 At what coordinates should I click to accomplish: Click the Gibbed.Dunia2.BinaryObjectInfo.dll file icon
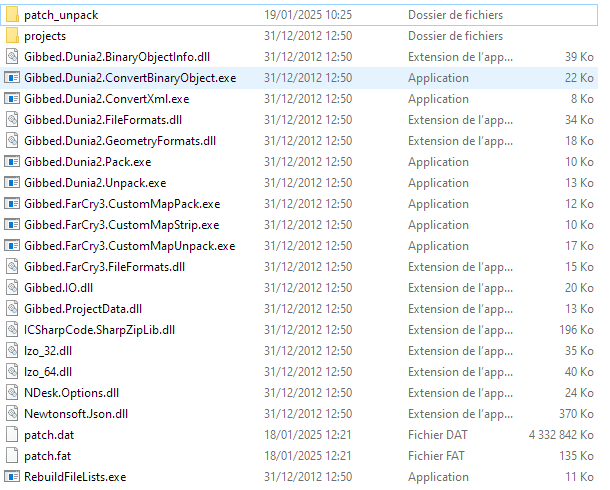tap(12, 57)
